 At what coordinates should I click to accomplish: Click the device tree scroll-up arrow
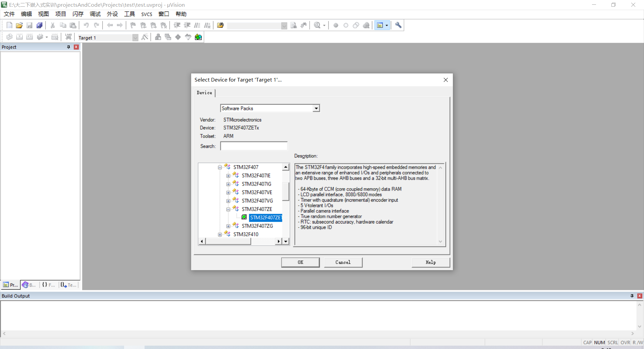click(286, 167)
